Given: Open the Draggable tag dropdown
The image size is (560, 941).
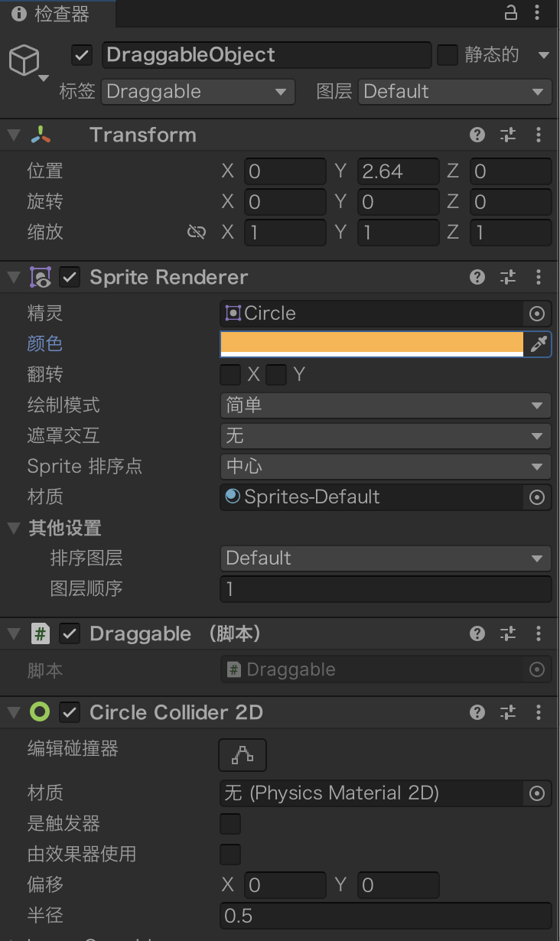Looking at the screenshot, I should 198,92.
